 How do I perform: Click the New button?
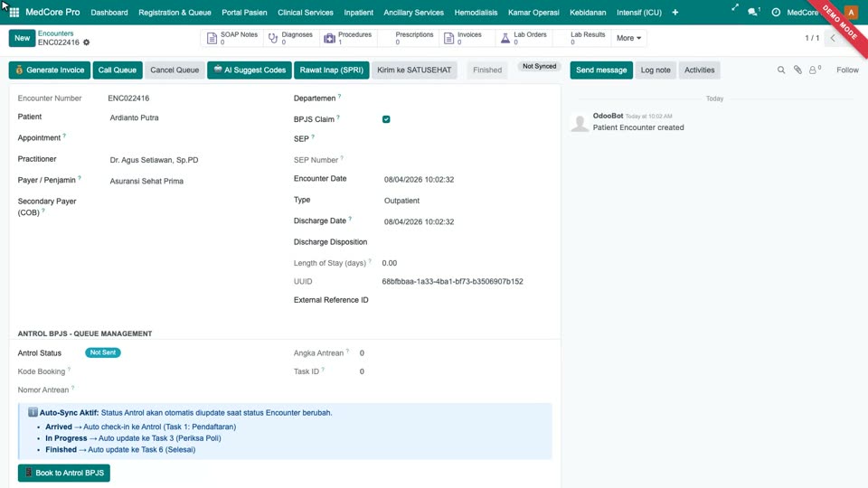click(x=22, y=38)
